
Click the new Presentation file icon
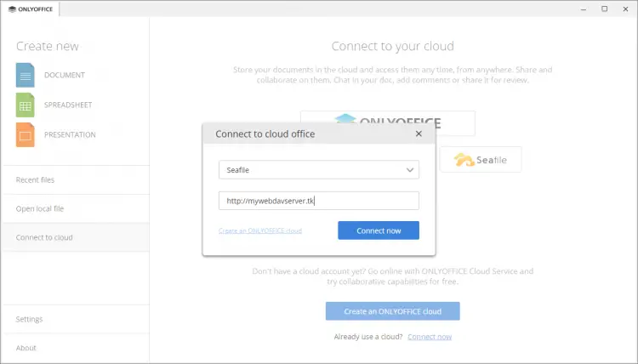(26, 134)
